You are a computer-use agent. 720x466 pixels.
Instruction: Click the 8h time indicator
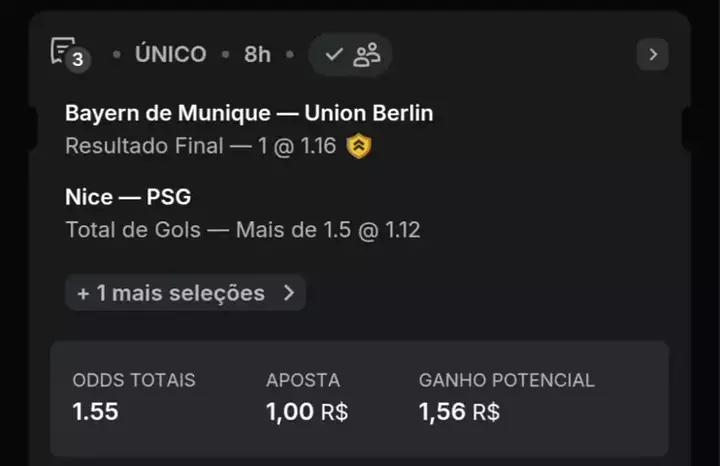[x=257, y=55]
